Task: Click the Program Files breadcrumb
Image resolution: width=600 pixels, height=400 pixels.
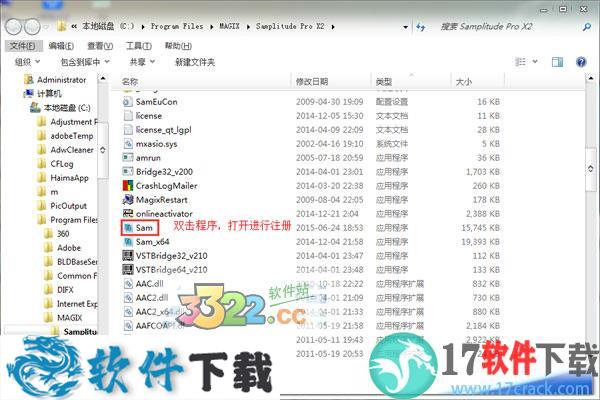Action: [x=177, y=26]
